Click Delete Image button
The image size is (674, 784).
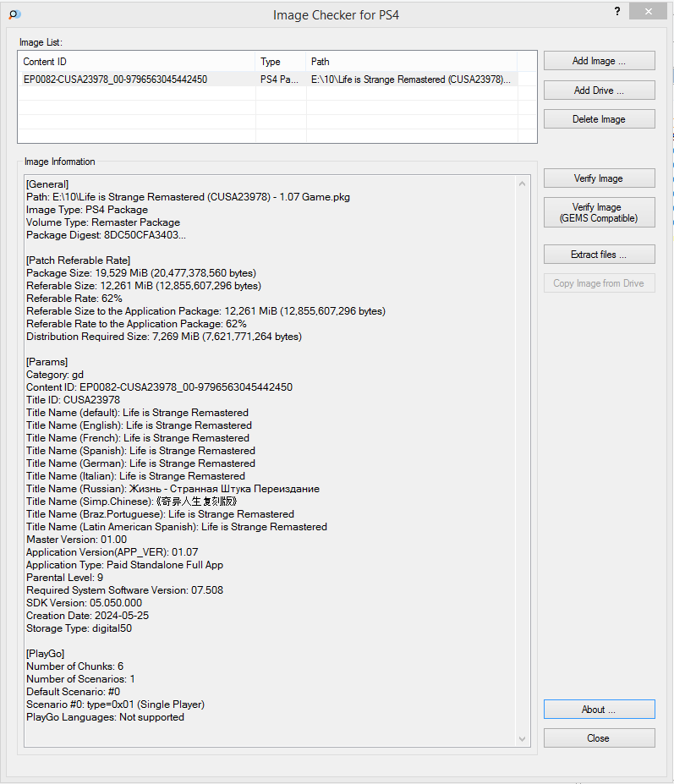(599, 119)
